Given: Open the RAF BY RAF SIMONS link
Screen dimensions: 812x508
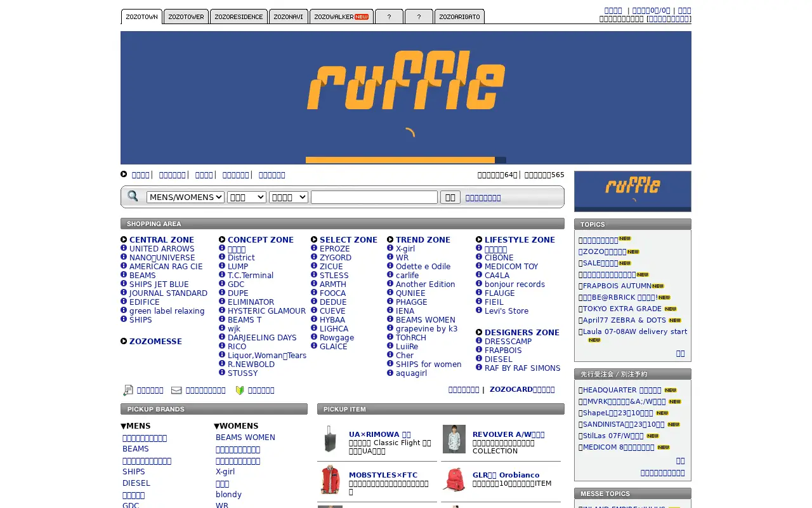Looking at the screenshot, I should (x=523, y=368).
